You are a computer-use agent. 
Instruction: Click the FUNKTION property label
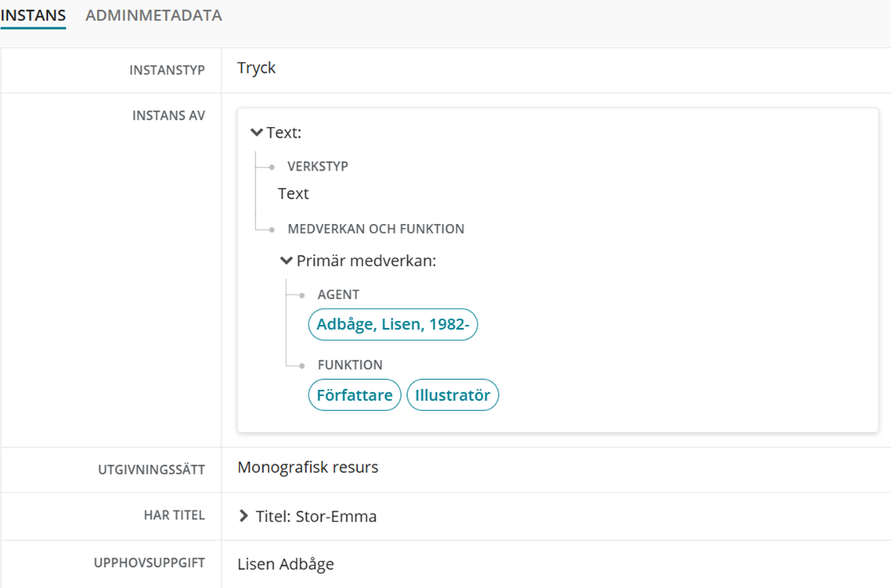350,365
